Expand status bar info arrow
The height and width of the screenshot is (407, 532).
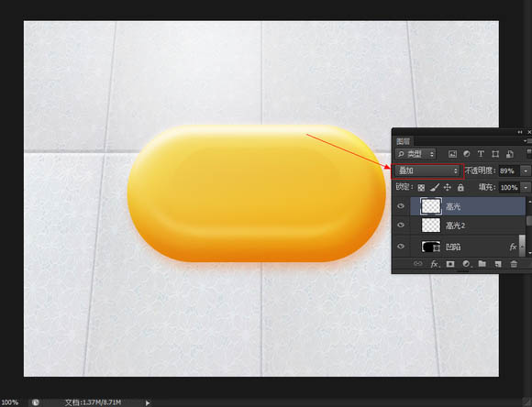(x=148, y=402)
